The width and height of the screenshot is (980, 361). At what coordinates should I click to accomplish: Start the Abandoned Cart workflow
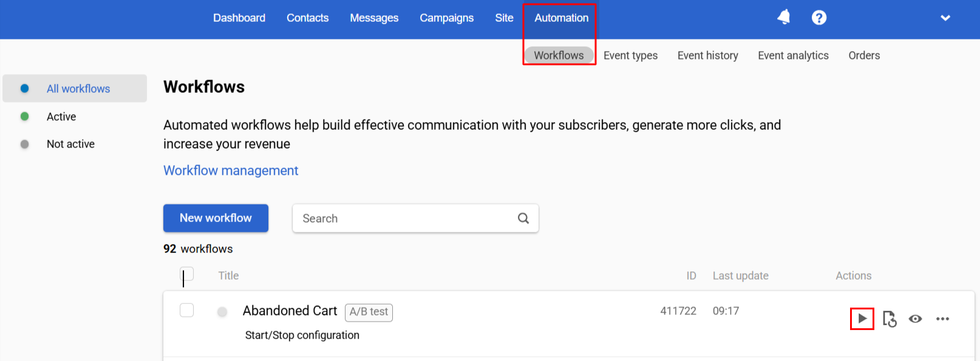click(x=862, y=319)
